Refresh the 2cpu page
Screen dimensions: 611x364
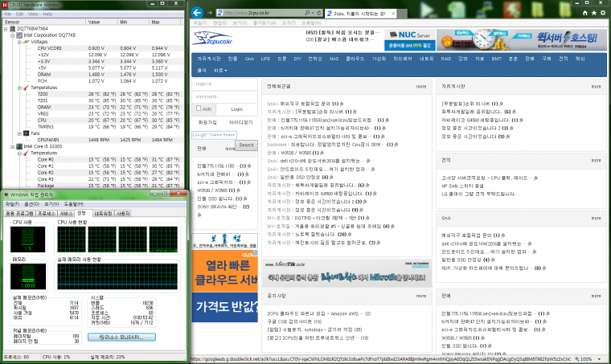click(318, 13)
